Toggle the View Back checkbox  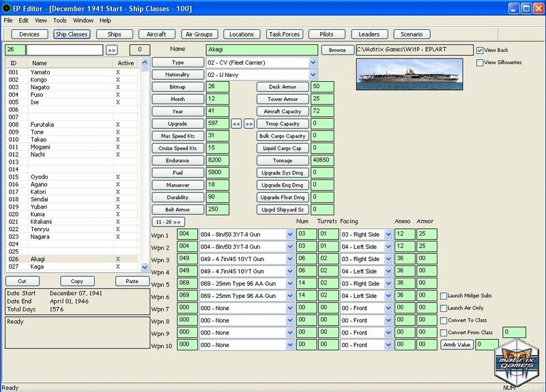pos(480,50)
